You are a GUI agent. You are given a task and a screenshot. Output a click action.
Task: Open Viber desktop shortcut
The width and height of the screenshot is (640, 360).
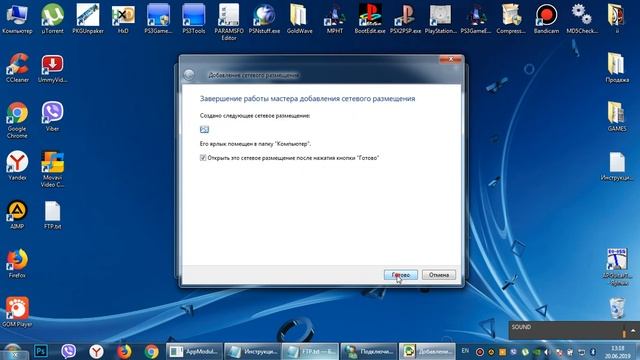click(x=52, y=116)
